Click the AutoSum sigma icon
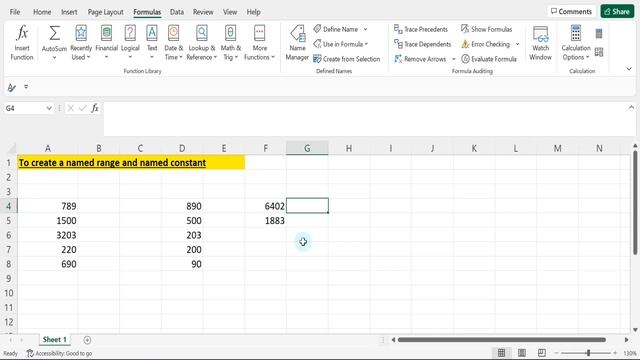Viewport: 640px width, 360px height. coord(54,34)
